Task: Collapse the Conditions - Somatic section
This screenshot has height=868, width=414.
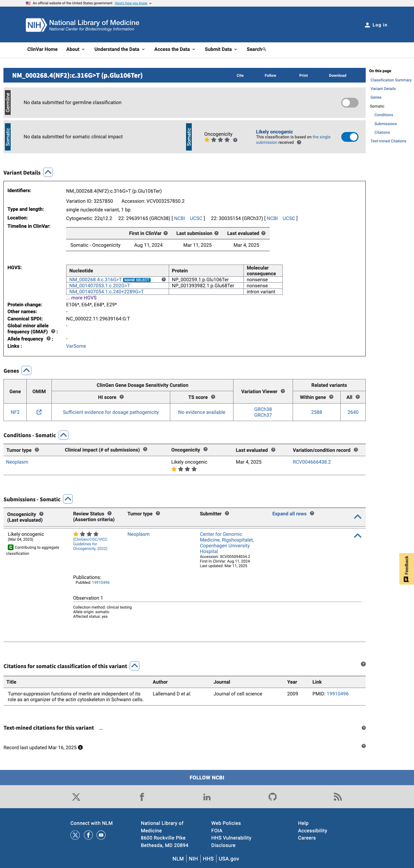Action: 64,435
